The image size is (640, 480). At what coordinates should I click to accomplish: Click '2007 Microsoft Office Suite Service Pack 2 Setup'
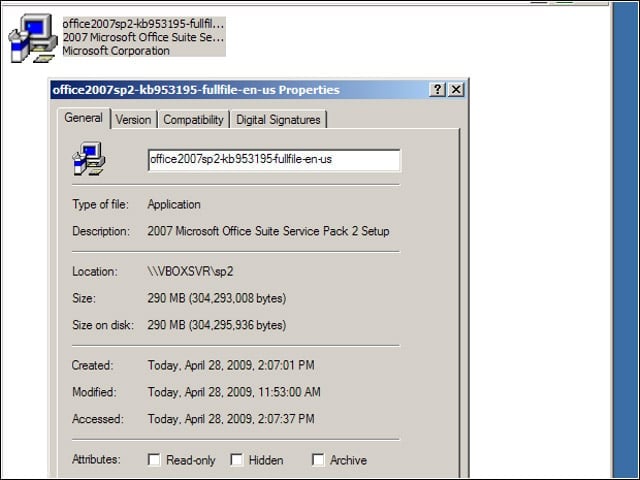pos(269,231)
